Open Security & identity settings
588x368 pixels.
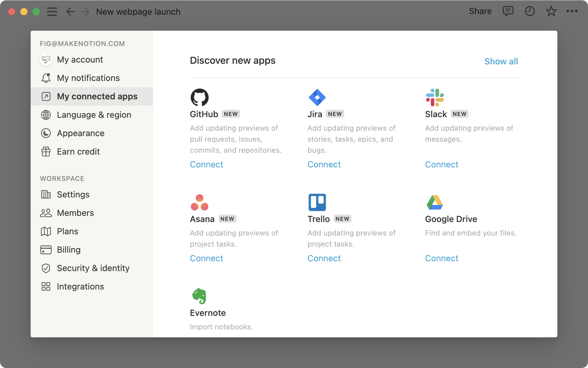[x=93, y=268]
